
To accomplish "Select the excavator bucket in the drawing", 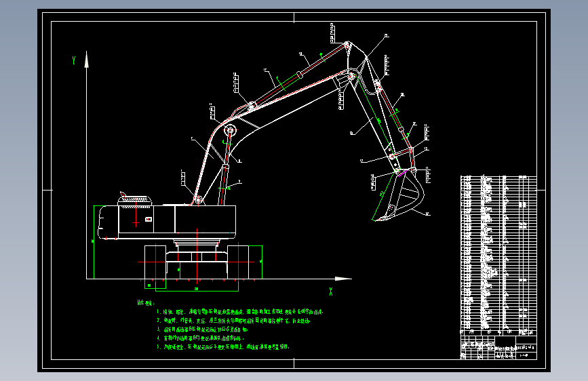I will (x=398, y=195).
